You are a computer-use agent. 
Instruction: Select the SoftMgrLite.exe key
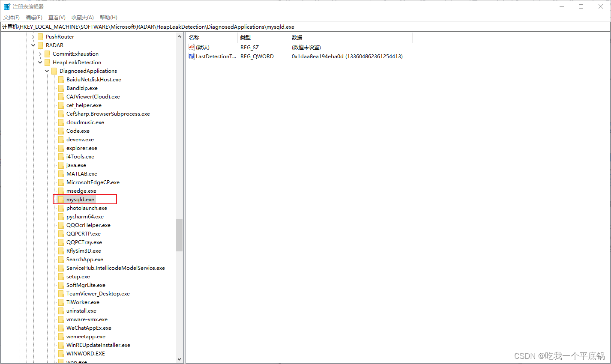pyautogui.click(x=86, y=285)
